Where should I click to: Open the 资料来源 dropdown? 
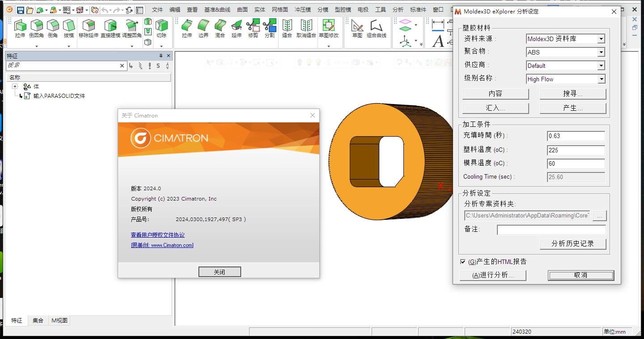[x=602, y=39]
